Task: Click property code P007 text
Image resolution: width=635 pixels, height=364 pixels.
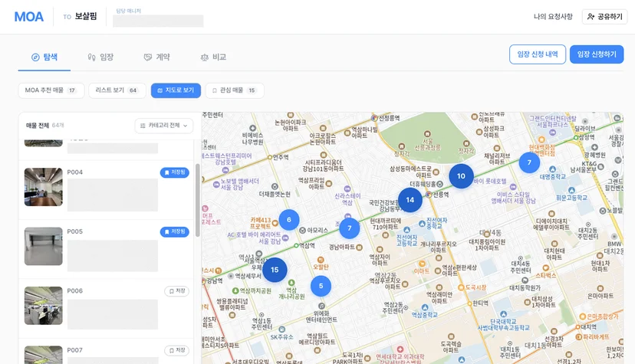Action: pos(75,350)
